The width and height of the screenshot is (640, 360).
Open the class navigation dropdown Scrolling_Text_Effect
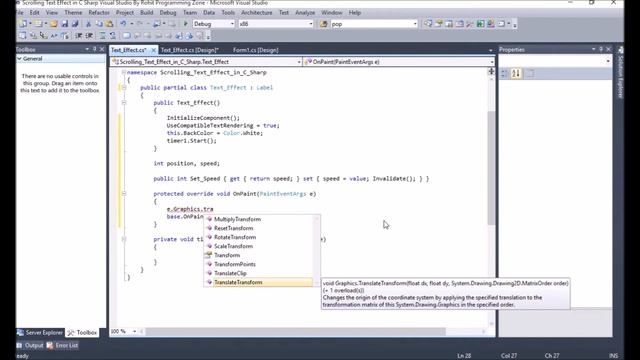pyautogui.click(x=299, y=62)
